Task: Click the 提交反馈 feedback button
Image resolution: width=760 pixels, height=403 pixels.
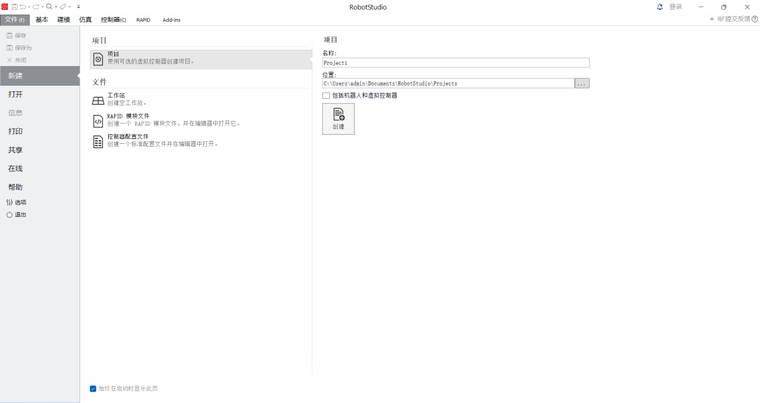Action: [x=734, y=19]
